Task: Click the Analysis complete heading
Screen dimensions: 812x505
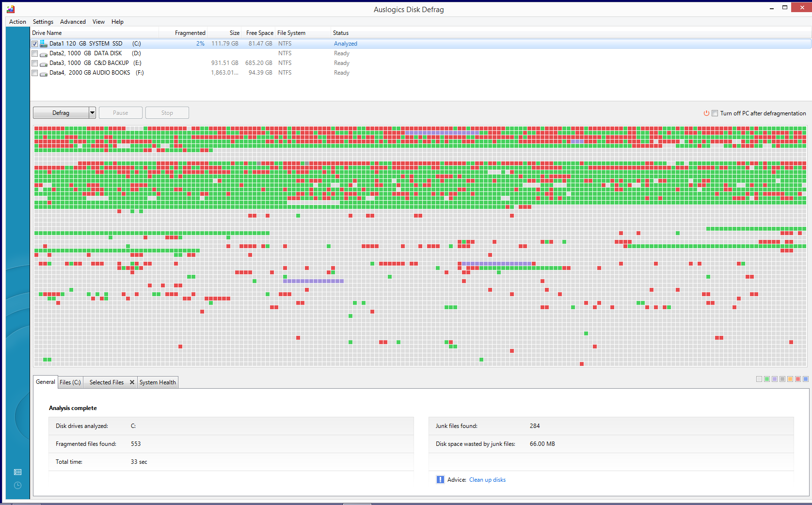Action: (73, 408)
